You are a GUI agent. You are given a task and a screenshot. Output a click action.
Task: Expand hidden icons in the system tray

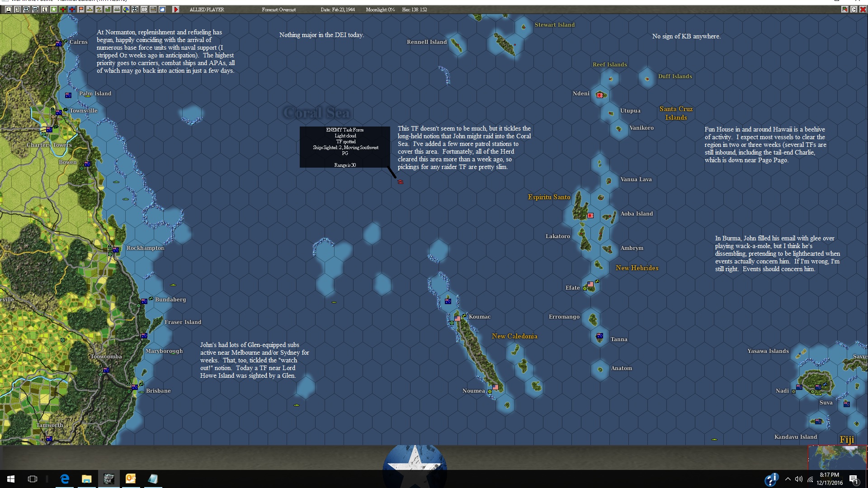click(788, 479)
